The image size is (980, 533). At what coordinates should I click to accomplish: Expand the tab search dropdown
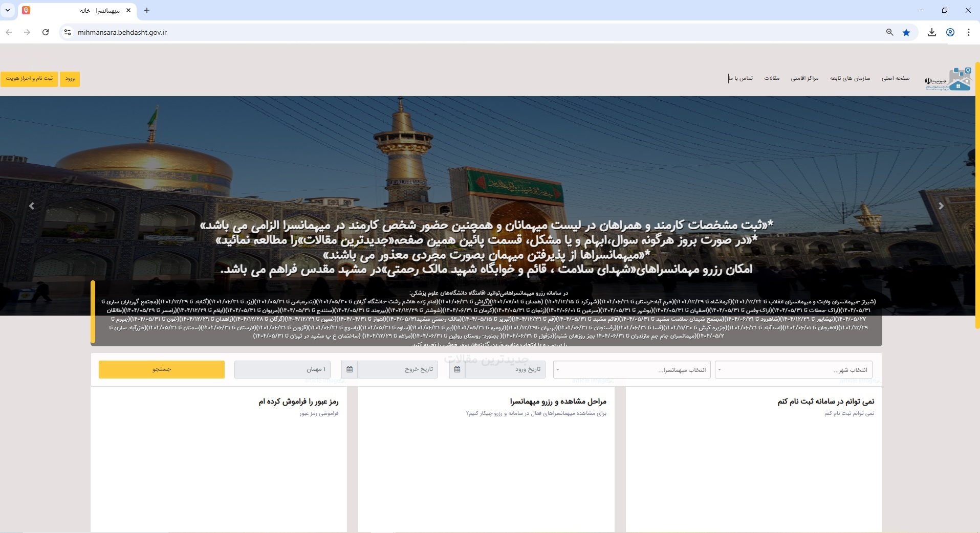8,10
